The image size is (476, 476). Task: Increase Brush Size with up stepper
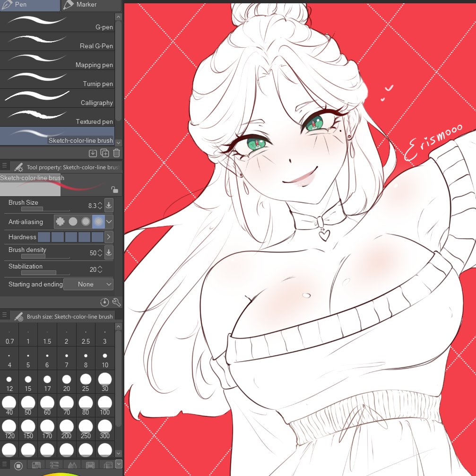[100, 203]
